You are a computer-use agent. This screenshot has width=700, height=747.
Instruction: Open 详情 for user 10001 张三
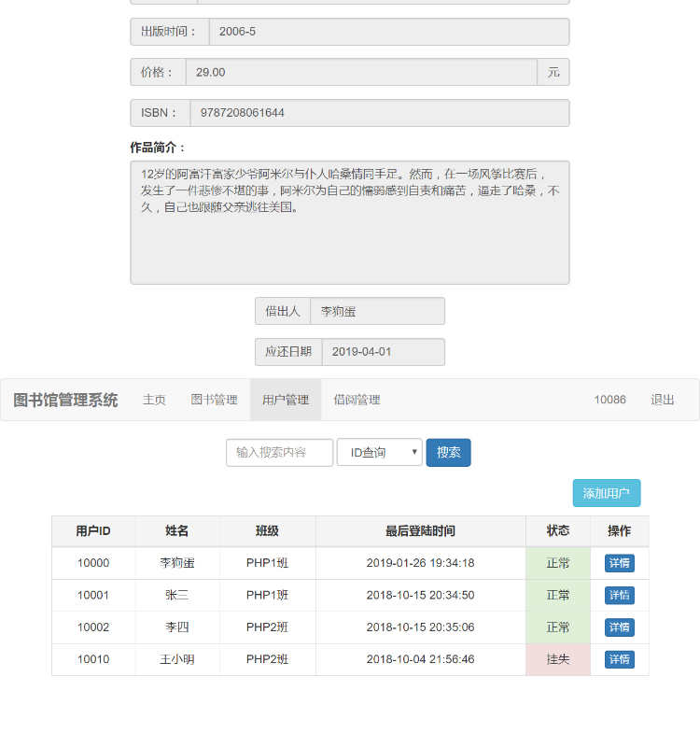point(620,595)
